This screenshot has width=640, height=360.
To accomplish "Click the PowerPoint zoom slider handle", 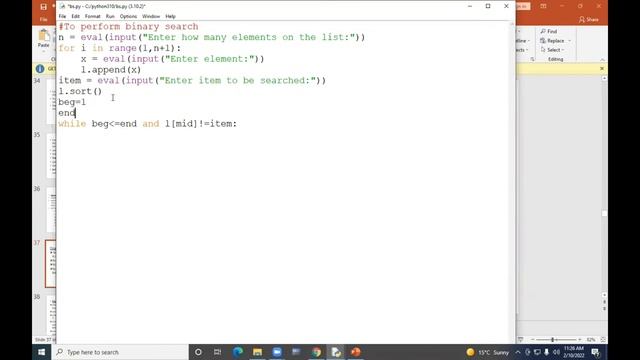I will click(x=552, y=340).
